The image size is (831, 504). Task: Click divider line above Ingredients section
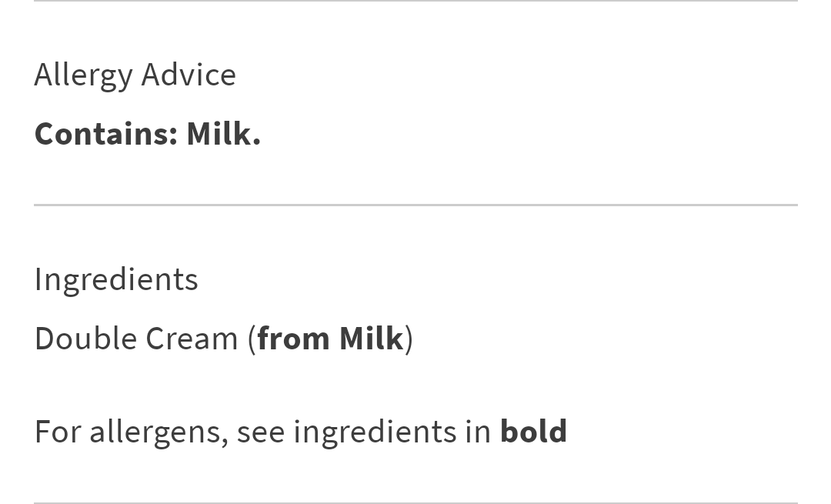pyautogui.click(x=415, y=205)
